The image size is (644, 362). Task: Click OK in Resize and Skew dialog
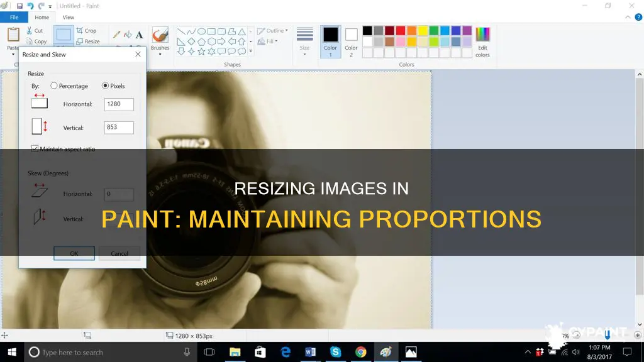74,253
